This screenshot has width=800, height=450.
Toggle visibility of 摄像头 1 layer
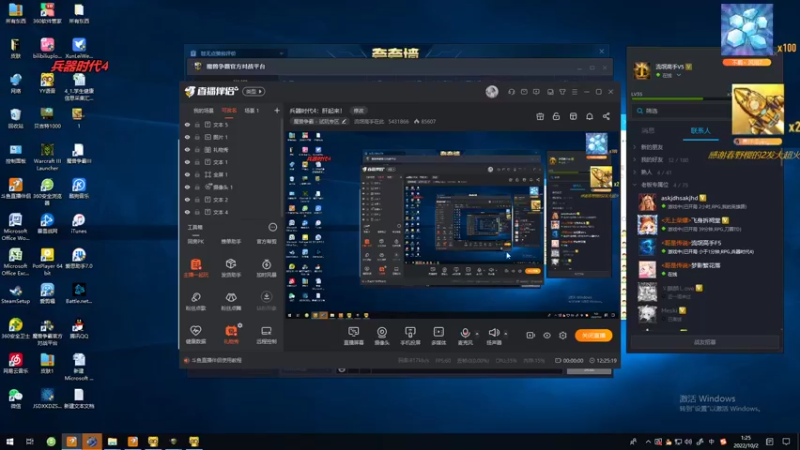[187, 187]
